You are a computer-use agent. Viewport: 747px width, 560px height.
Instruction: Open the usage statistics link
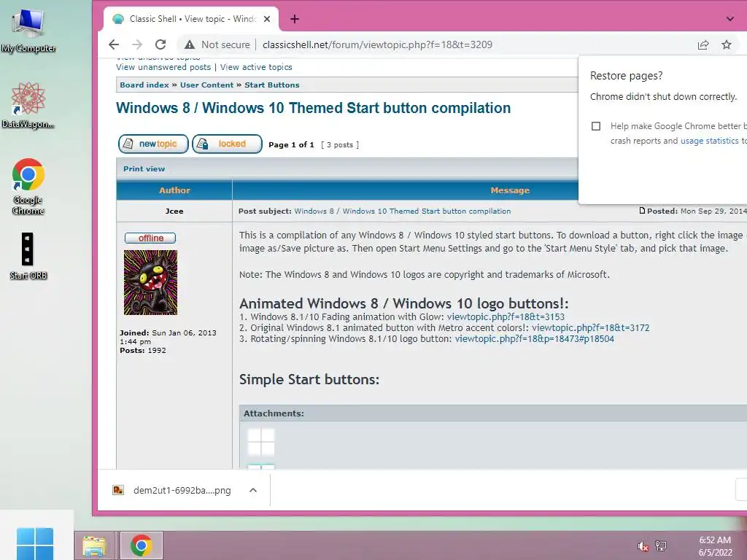click(x=709, y=141)
